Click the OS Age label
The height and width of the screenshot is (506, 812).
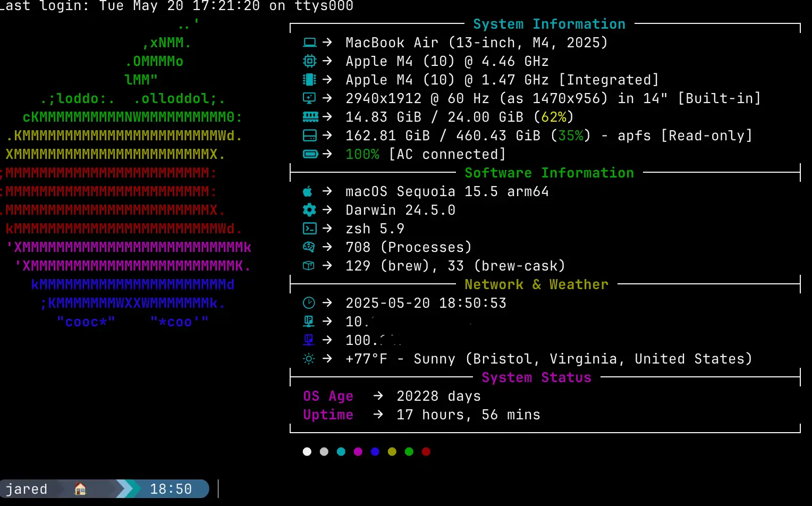click(x=328, y=396)
